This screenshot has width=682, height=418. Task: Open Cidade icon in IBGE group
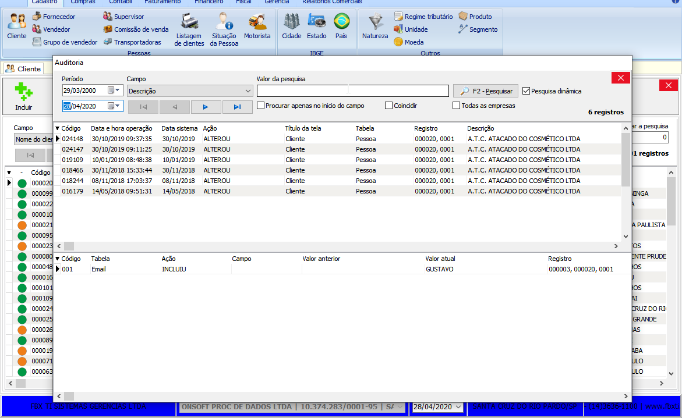tap(291, 26)
